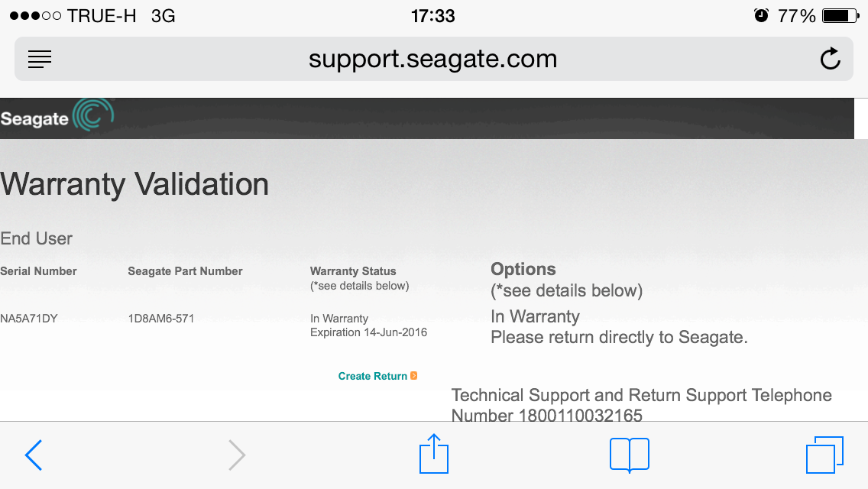This screenshot has width=868, height=489.
Task: Show all open tabs icon
Action: coord(824,455)
